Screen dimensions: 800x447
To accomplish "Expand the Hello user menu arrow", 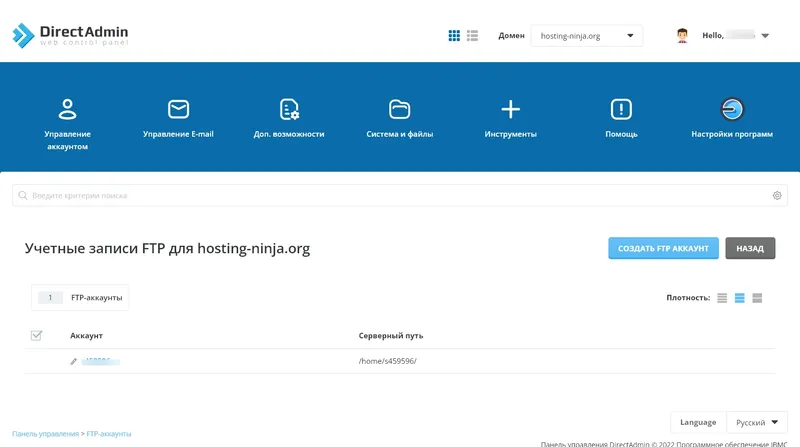I will click(765, 36).
